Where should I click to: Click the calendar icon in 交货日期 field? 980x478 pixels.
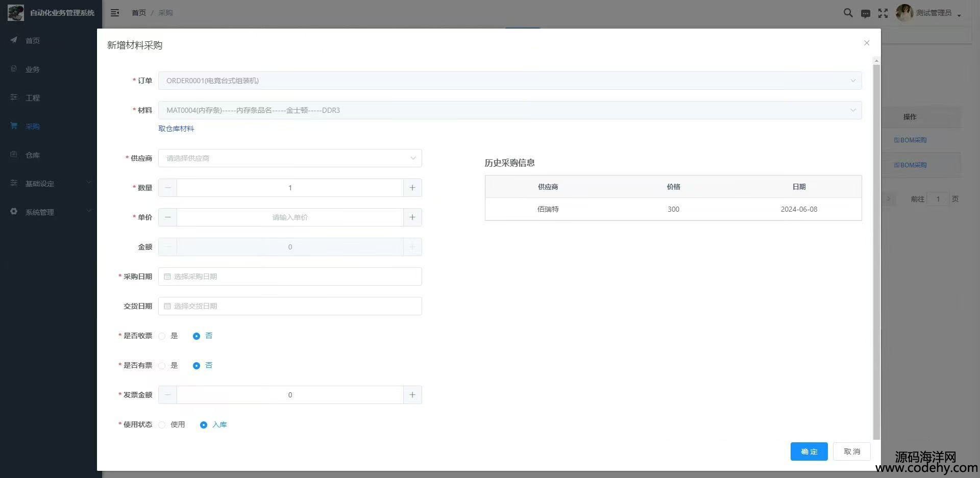(x=167, y=306)
